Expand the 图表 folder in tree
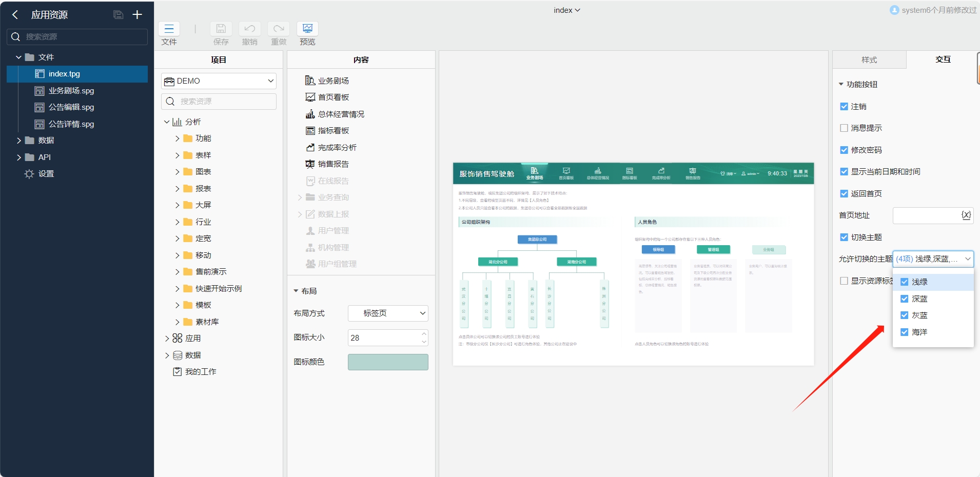This screenshot has height=477, width=980. point(177,172)
